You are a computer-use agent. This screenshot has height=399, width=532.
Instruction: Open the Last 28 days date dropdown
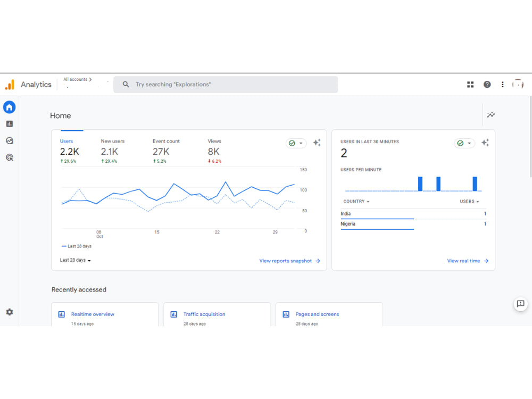(x=74, y=261)
